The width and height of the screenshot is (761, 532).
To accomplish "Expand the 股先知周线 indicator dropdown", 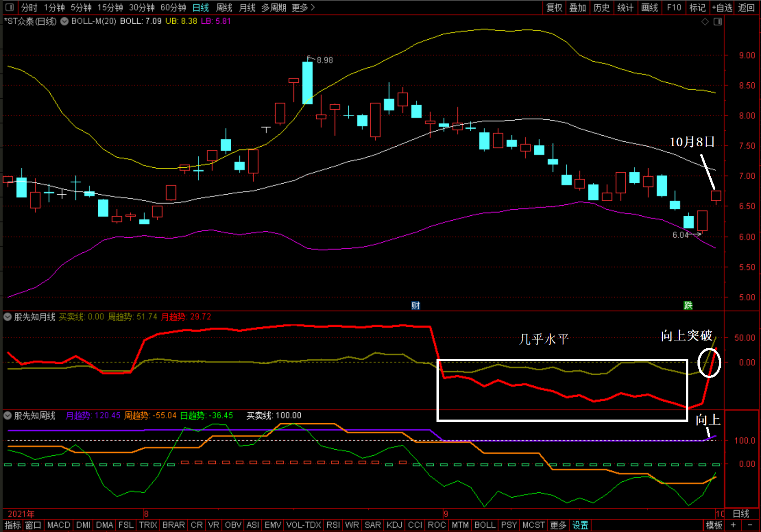I will [x=8, y=415].
